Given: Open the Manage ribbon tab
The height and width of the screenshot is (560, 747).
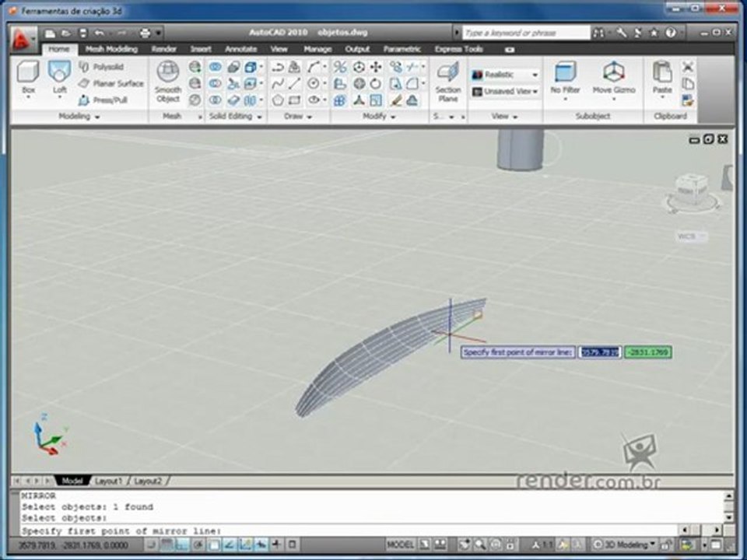Looking at the screenshot, I should (317, 49).
